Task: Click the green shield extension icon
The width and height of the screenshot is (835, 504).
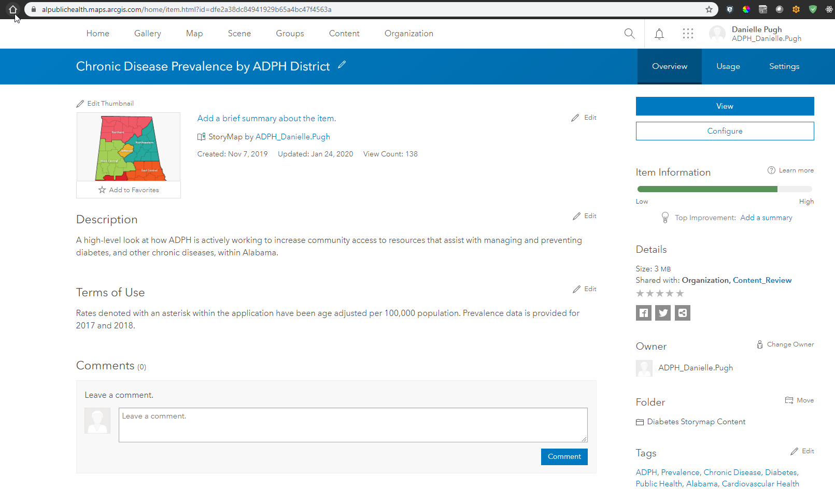Action: coord(813,9)
